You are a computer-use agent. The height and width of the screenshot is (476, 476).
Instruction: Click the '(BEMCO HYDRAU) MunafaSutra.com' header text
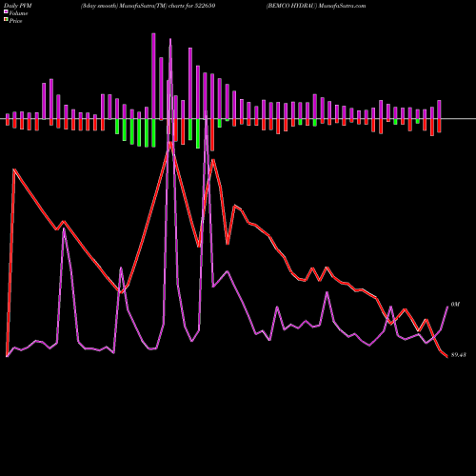[x=316, y=6]
